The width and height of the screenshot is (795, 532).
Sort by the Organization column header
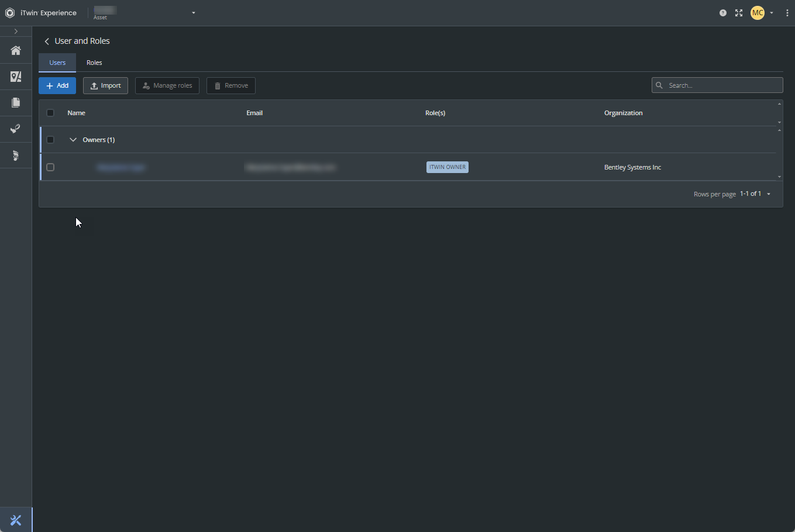624,113
